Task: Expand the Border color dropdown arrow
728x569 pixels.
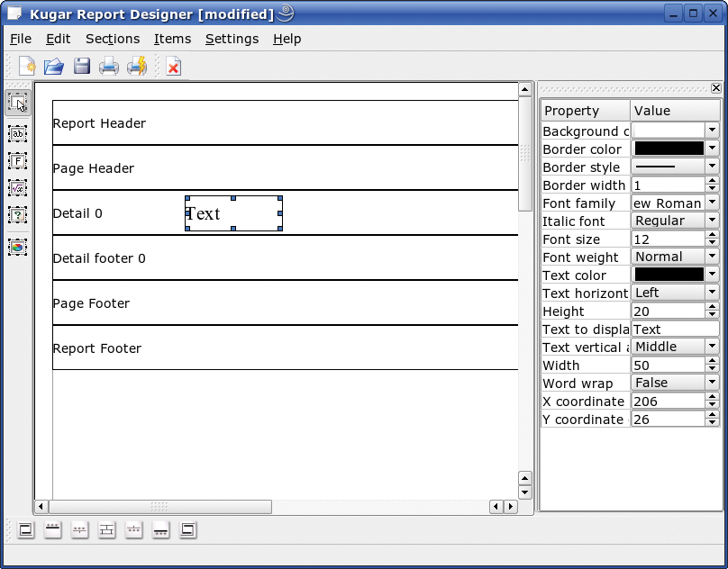Action: (x=712, y=149)
